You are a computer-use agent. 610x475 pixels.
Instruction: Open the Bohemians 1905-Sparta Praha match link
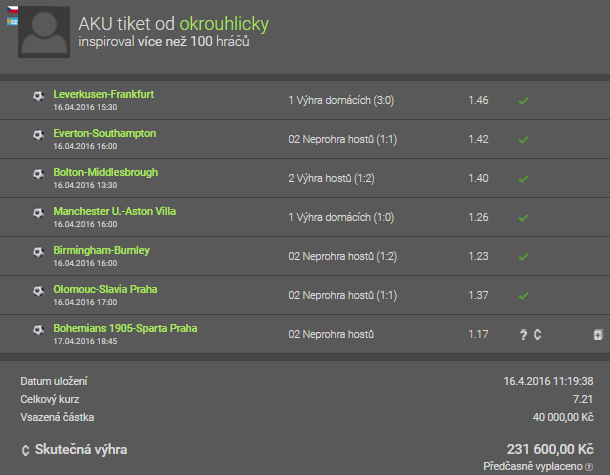pos(126,328)
